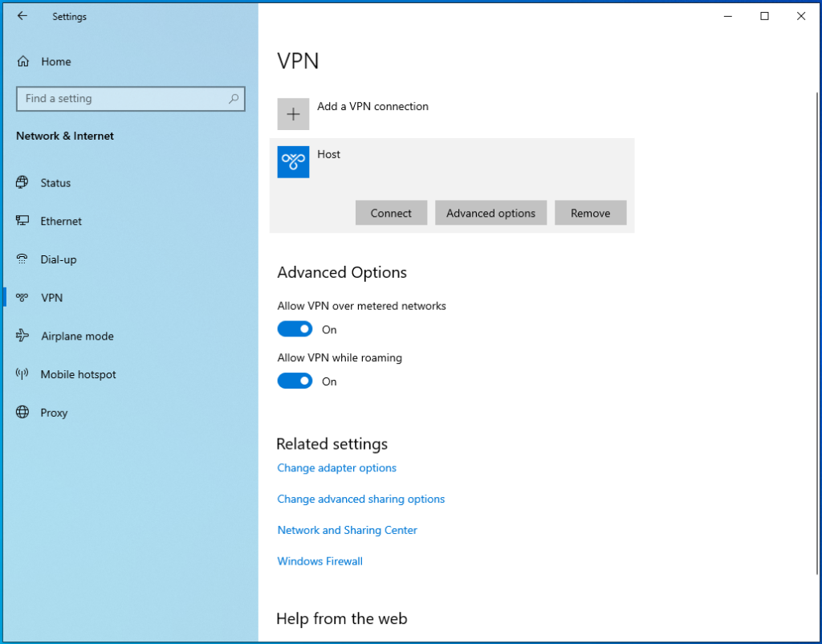Screen dimensions: 822x644
Task: Open Network and Sharing Center link
Action: 347,530
